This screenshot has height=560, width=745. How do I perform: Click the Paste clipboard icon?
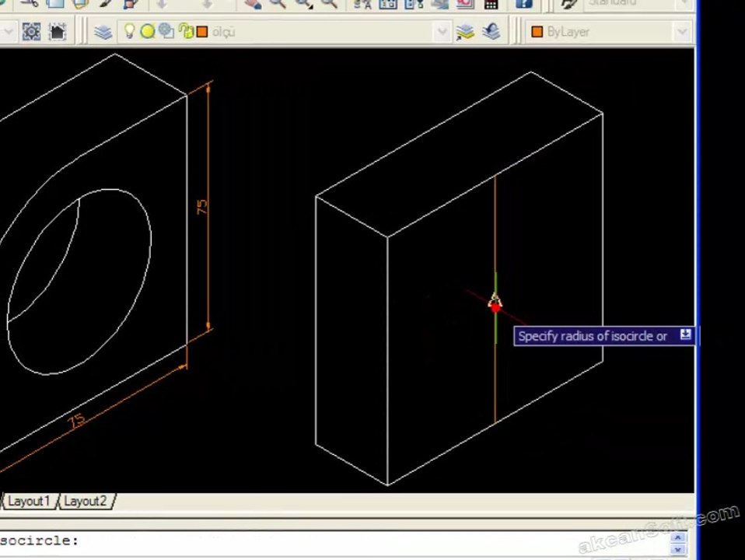[x=80, y=5]
